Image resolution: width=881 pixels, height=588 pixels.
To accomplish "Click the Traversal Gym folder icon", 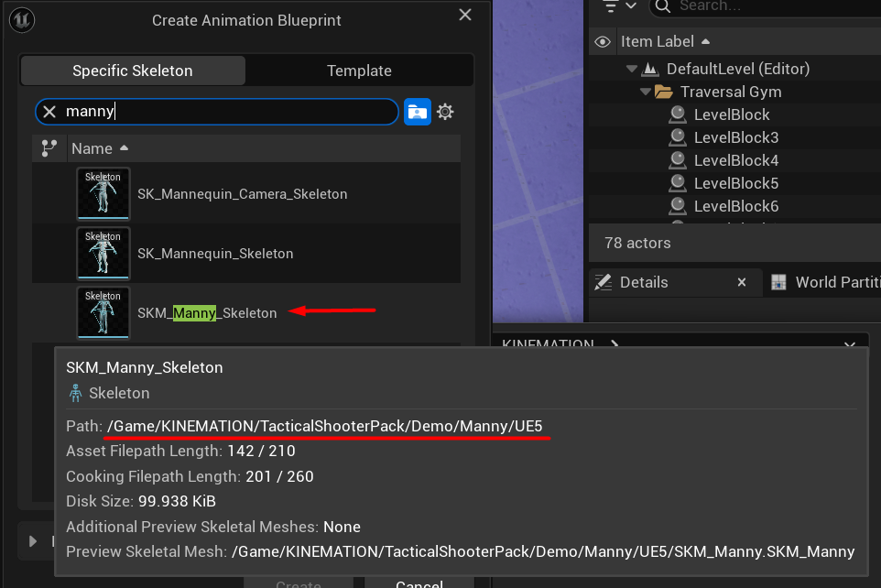I will coord(664,92).
